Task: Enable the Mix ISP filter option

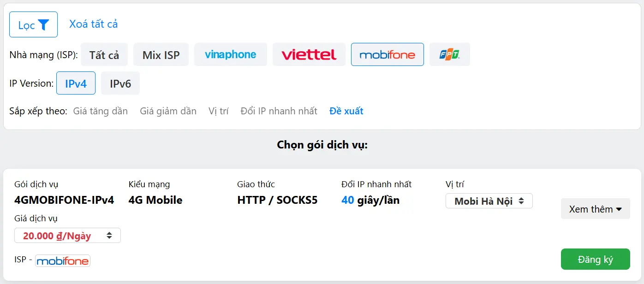Action: (x=161, y=54)
